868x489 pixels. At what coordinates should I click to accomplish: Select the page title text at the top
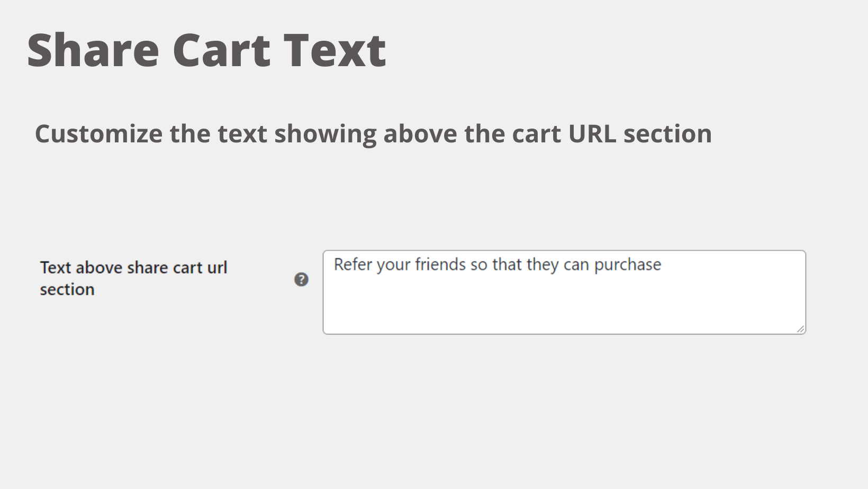pyautogui.click(x=206, y=49)
